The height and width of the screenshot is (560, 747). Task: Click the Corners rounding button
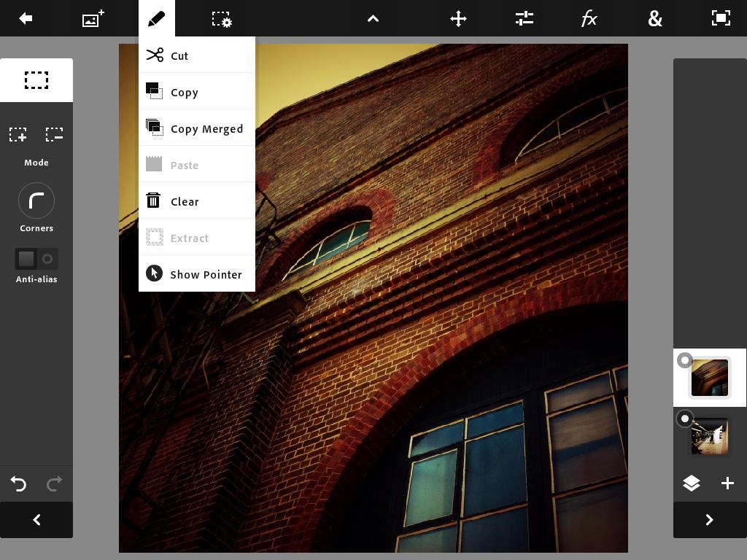(x=36, y=201)
